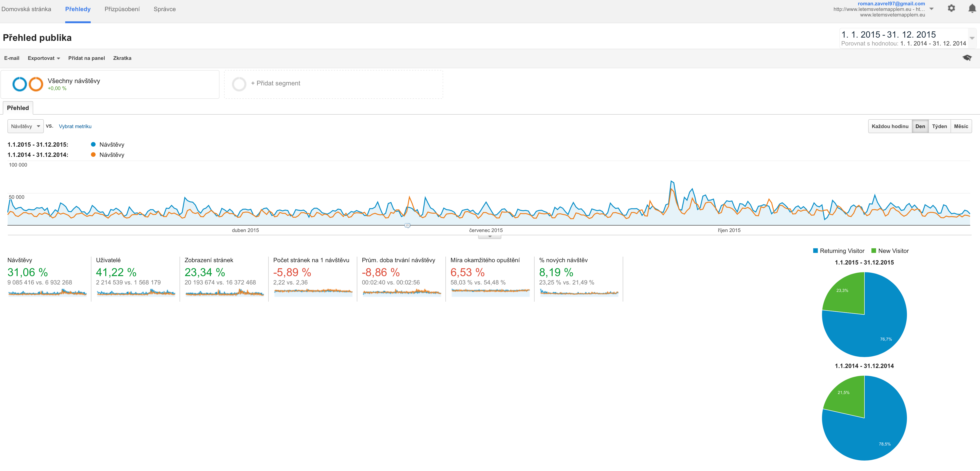This screenshot has height=471, width=980.
Task: Click the Vybrat metriku link
Action: [x=75, y=126]
